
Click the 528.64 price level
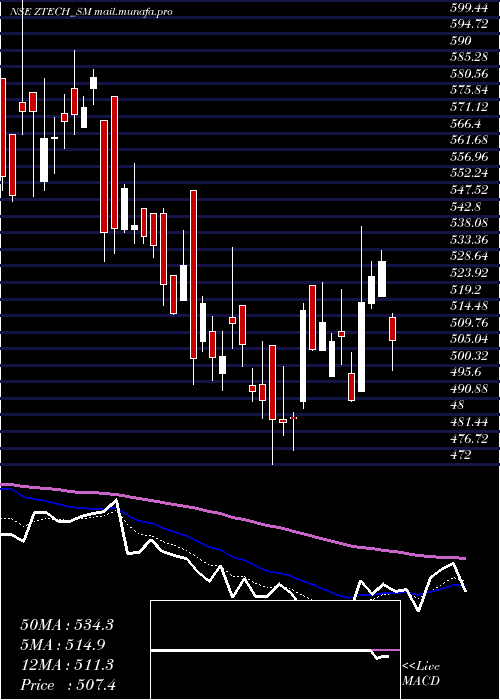pyautogui.click(x=468, y=256)
